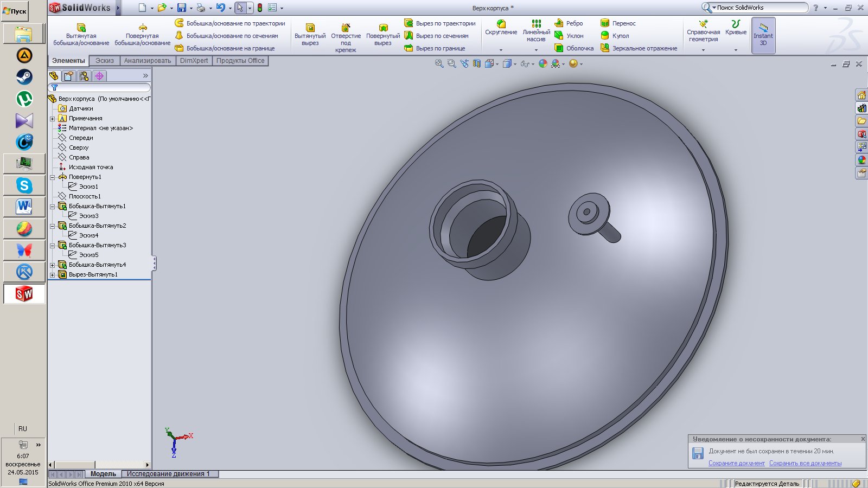
Task: Open dropdown arrow next to Save icon
Action: [x=191, y=8]
